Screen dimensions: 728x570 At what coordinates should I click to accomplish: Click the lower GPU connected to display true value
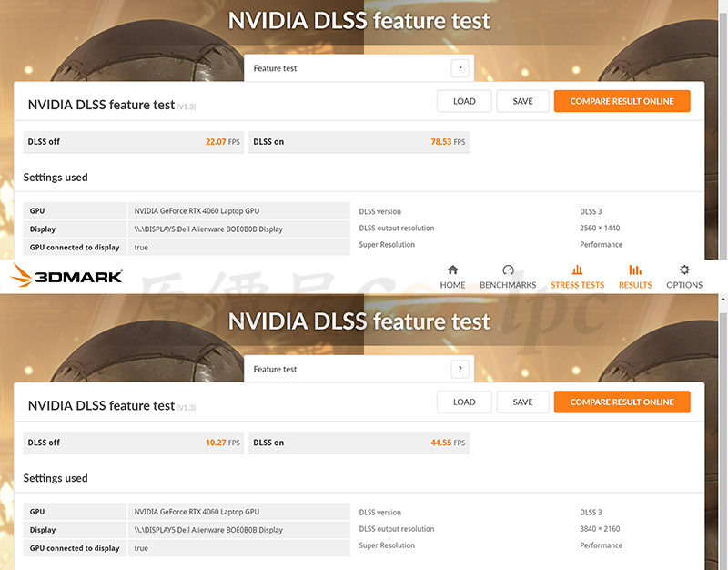point(141,549)
